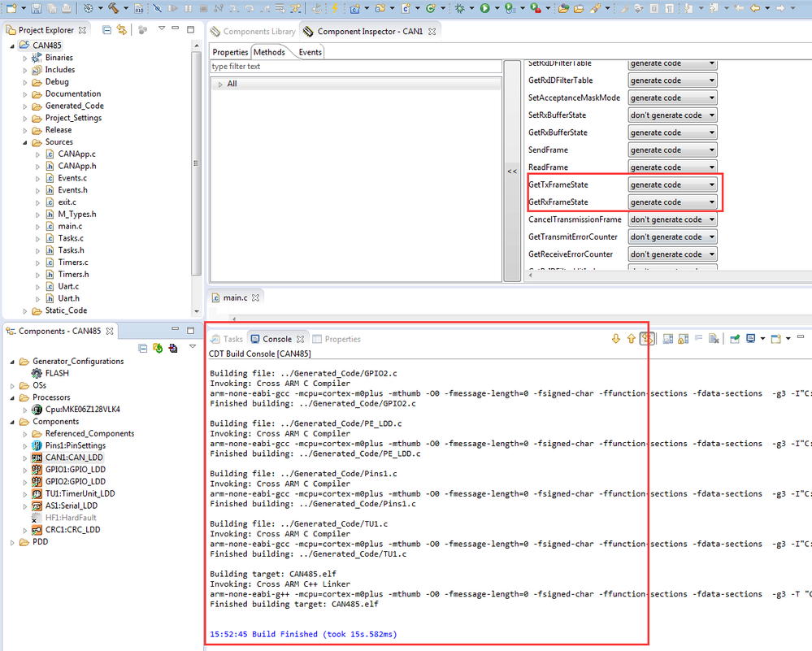
Task: Click the green Run button in toolbar
Action: pyautogui.click(x=484, y=8)
